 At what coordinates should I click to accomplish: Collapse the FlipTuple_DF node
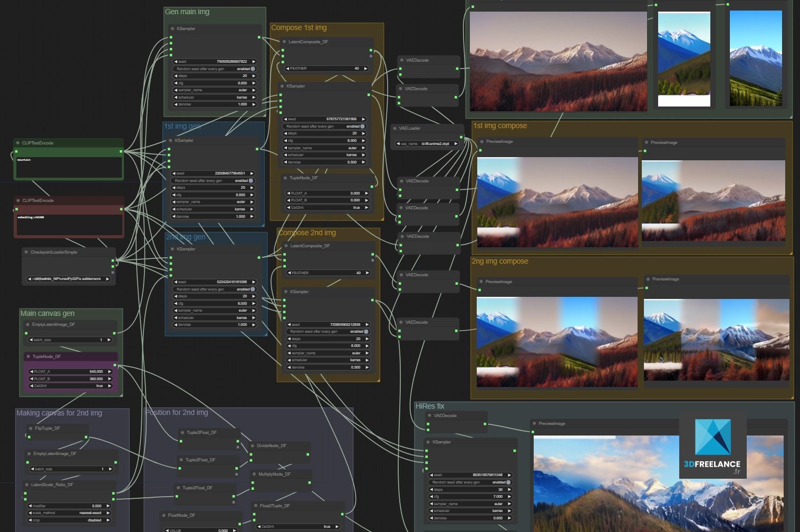pos(30,428)
